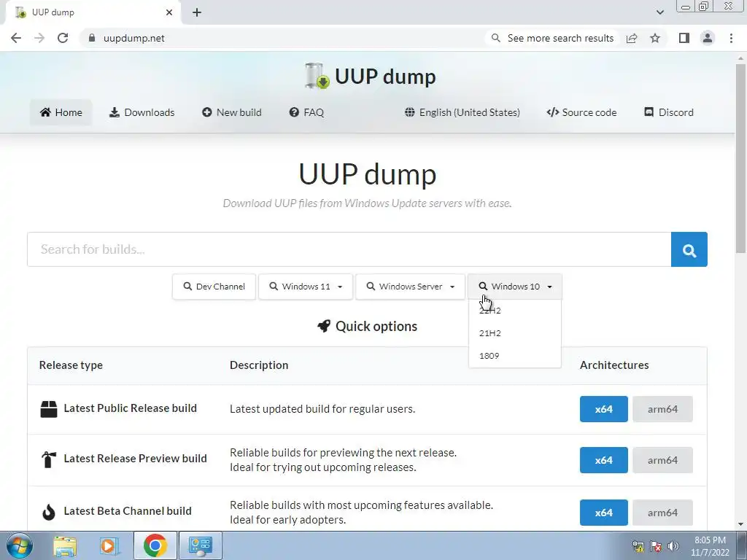This screenshot has width=747, height=560.
Task: Click the browser Back arrow
Action: 16,38
